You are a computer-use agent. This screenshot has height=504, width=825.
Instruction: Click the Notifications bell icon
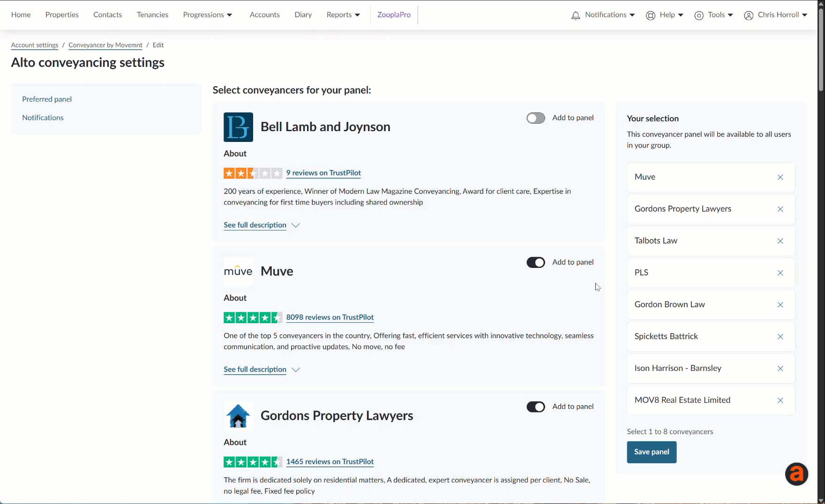(x=576, y=15)
